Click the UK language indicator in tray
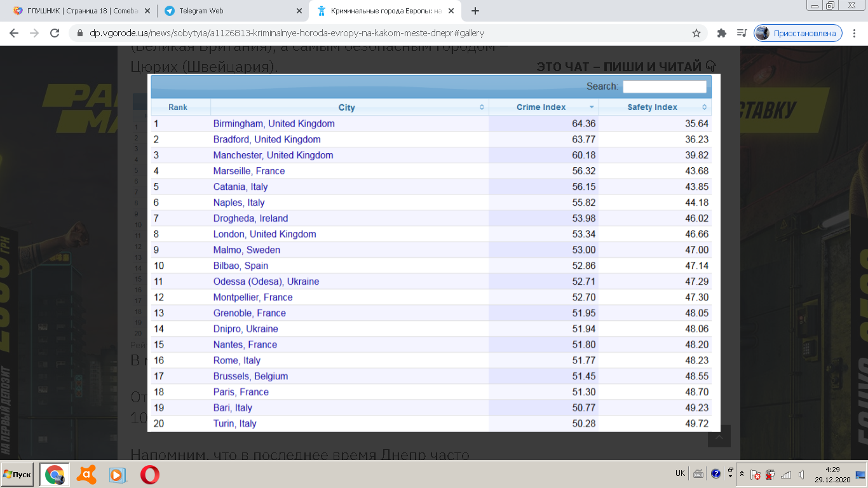Image resolution: width=868 pixels, height=488 pixels. 680,473
